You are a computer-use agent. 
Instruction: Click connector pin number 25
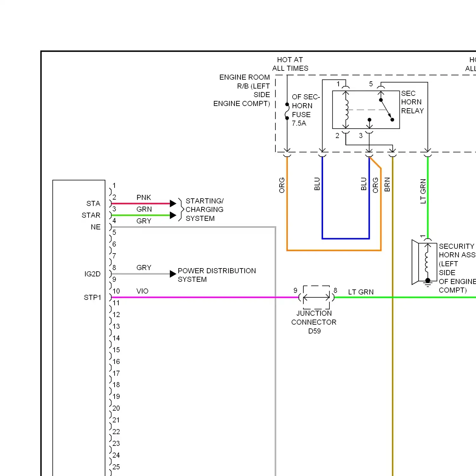(116, 467)
